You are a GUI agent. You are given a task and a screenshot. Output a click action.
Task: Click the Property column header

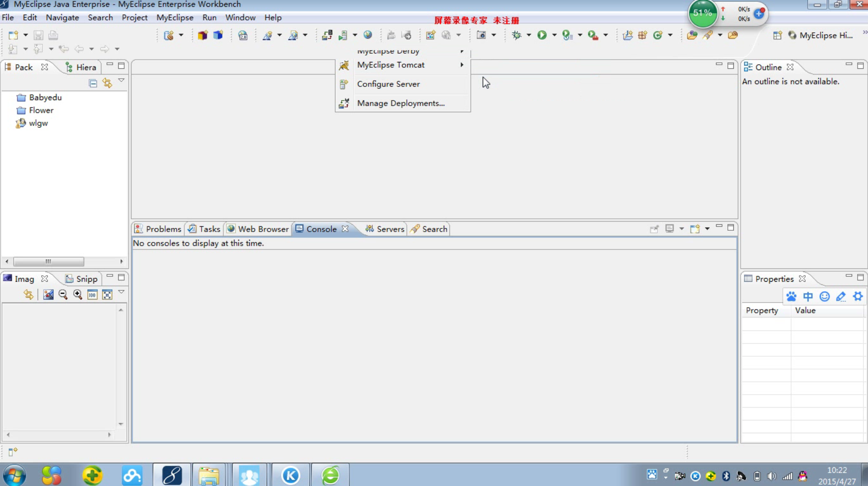coord(767,310)
